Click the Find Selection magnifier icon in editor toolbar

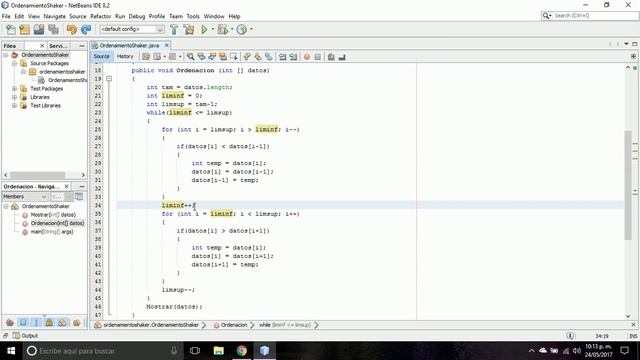tap(191, 57)
